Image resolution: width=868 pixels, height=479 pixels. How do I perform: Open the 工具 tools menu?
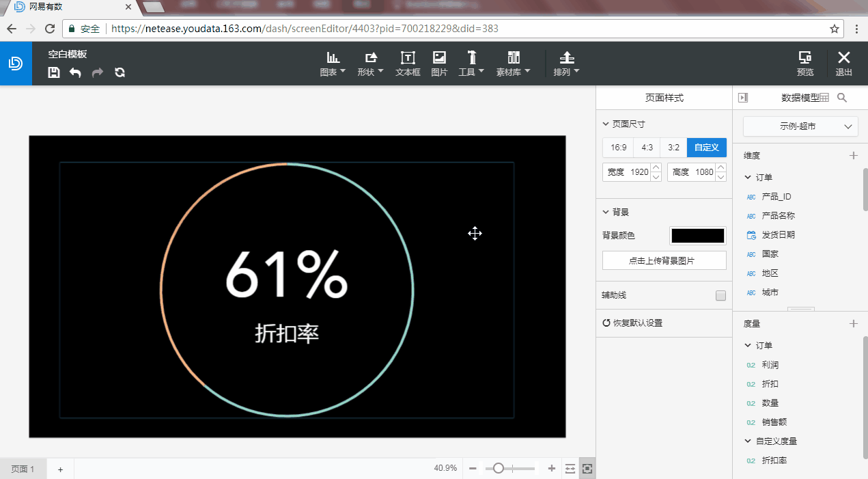471,64
